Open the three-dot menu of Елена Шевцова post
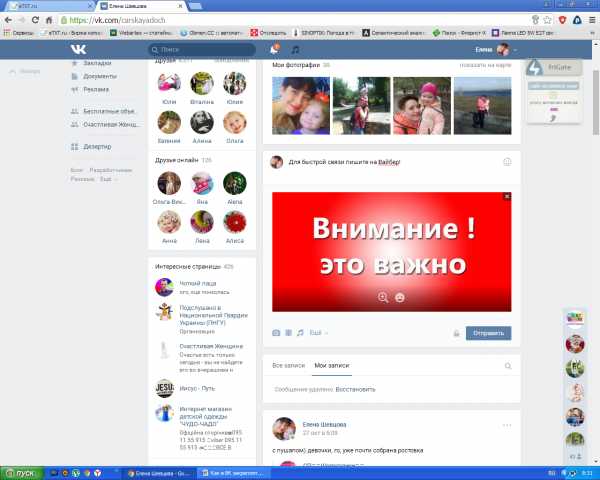The width and height of the screenshot is (600, 480). point(507,425)
